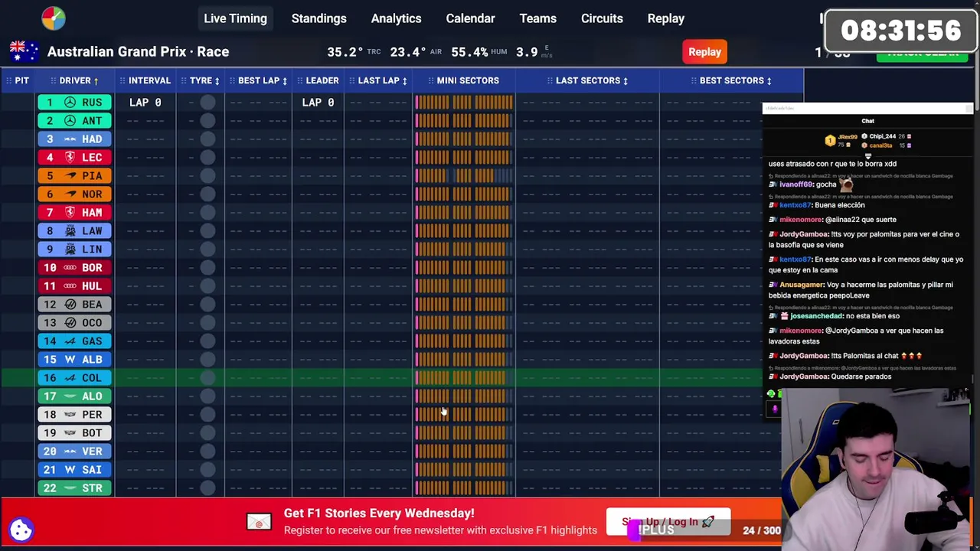
Task: Click track temperature '35.2°' value
Action: click(x=345, y=52)
